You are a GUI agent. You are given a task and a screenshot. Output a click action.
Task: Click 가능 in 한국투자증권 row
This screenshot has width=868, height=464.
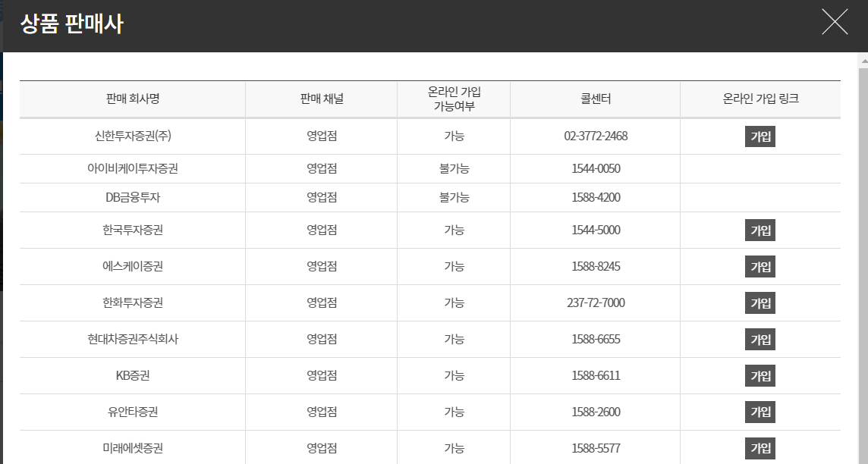click(454, 230)
